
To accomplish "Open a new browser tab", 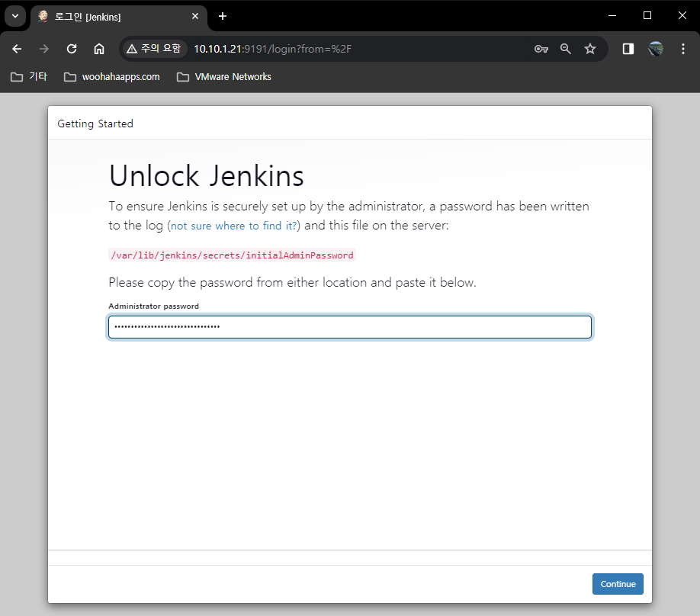I will pyautogui.click(x=223, y=17).
